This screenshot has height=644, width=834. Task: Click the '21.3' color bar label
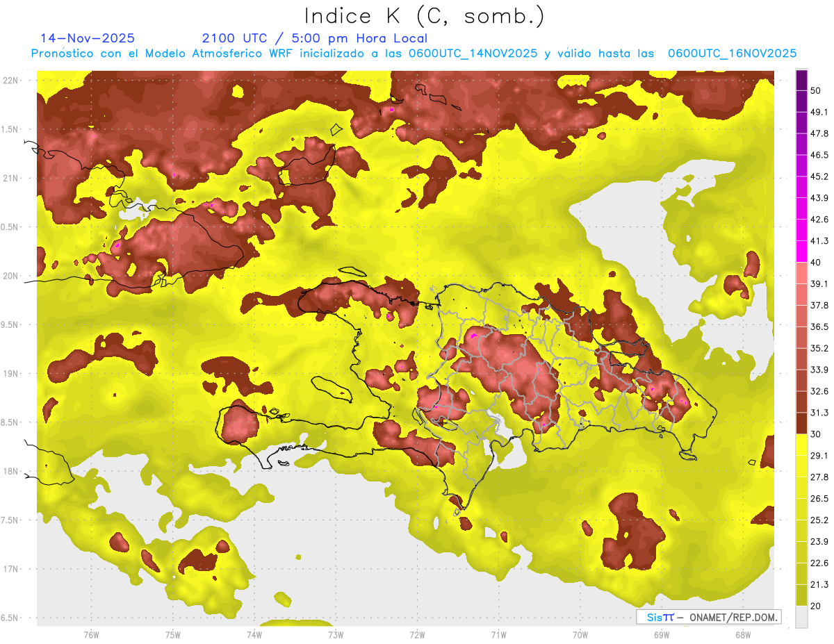tap(819, 584)
